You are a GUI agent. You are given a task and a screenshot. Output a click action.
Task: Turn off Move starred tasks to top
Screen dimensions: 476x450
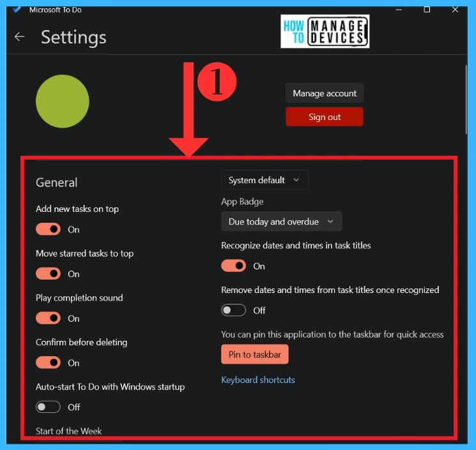click(48, 274)
